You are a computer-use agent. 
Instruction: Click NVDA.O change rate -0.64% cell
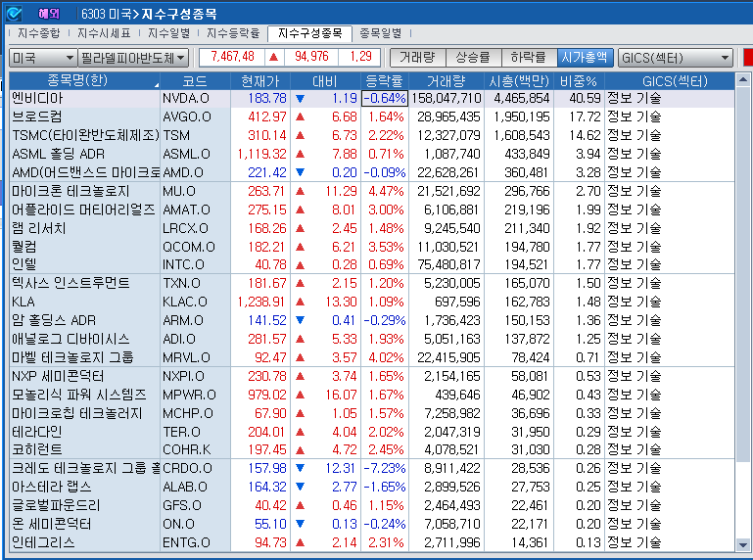[385, 99]
